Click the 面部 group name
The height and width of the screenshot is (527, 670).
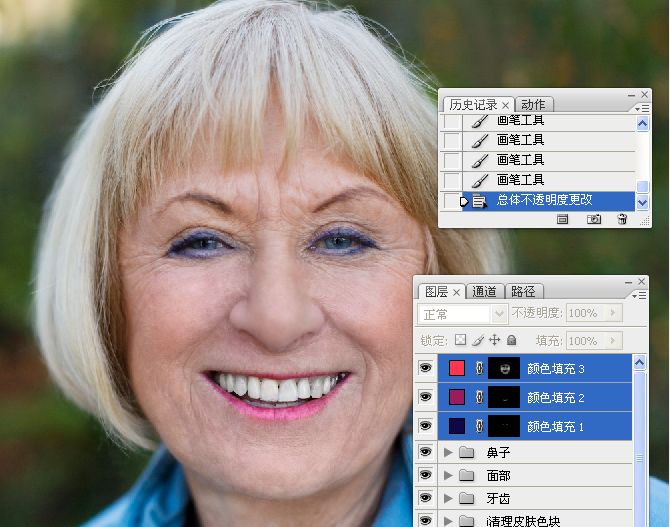(x=498, y=476)
